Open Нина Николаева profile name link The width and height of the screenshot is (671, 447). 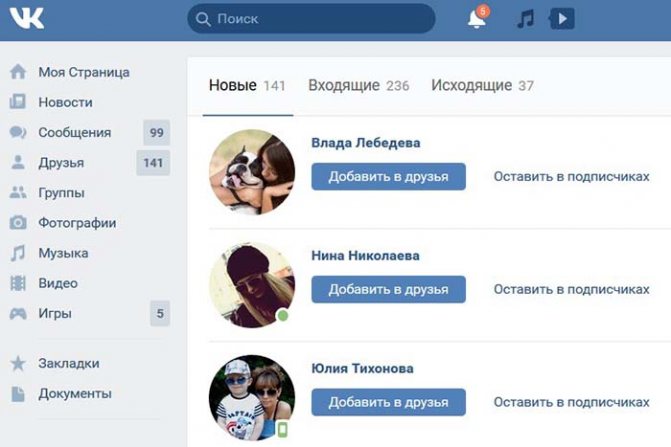click(x=365, y=256)
